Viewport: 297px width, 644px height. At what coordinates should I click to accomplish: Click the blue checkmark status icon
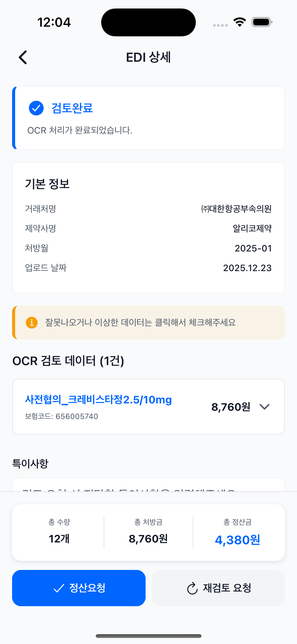36,108
